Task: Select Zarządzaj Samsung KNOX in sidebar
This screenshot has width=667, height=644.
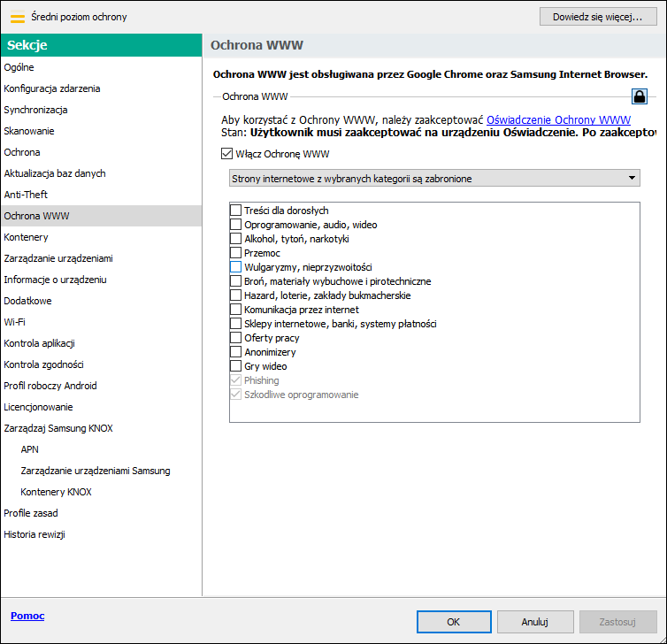Action: pyautogui.click(x=58, y=428)
